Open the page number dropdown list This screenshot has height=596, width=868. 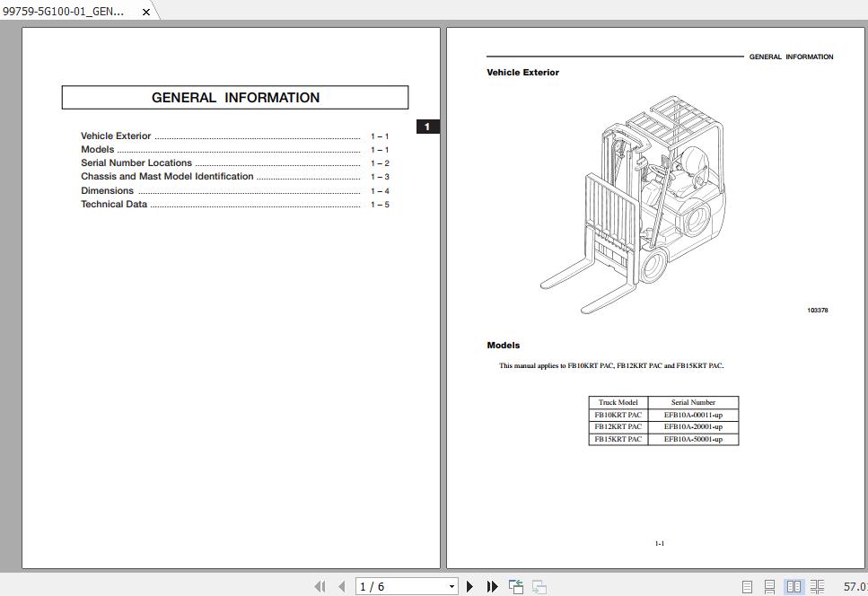[x=452, y=585]
